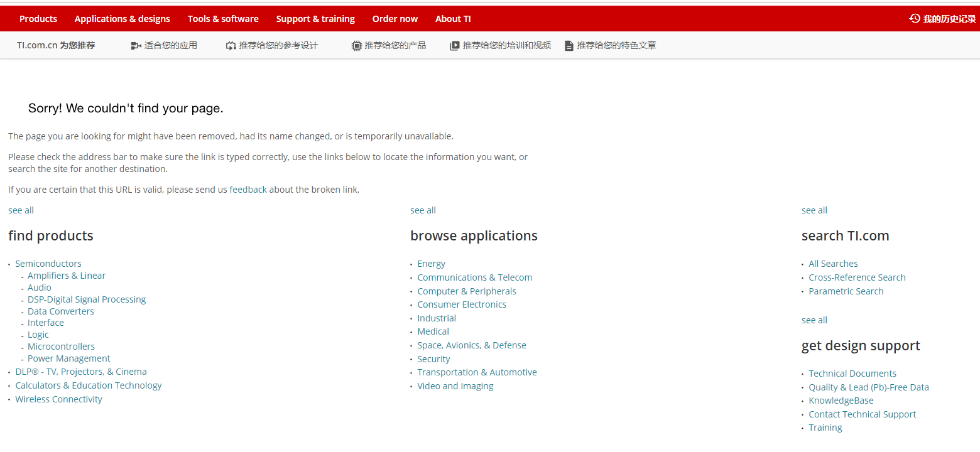Open the KnowledgeBase link
This screenshot has height=452, width=980.
pyautogui.click(x=841, y=401)
